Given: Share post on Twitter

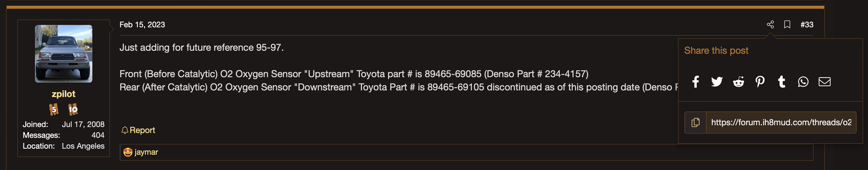Looking at the screenshot, I should [x=717, y=82].
